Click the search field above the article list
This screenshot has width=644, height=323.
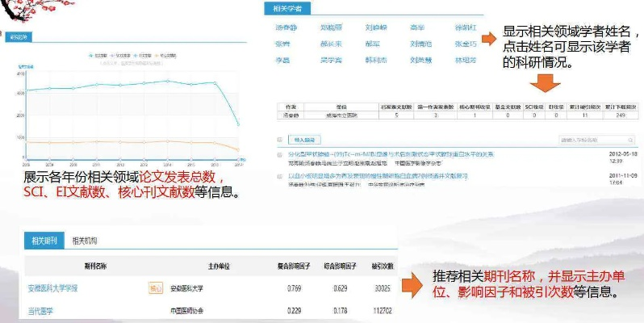[593, 139]
